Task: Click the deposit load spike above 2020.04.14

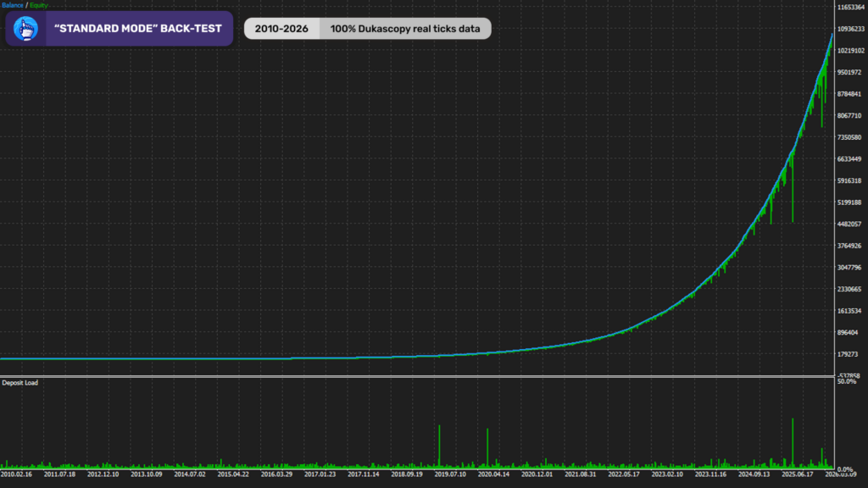Action: coord(487,447)
